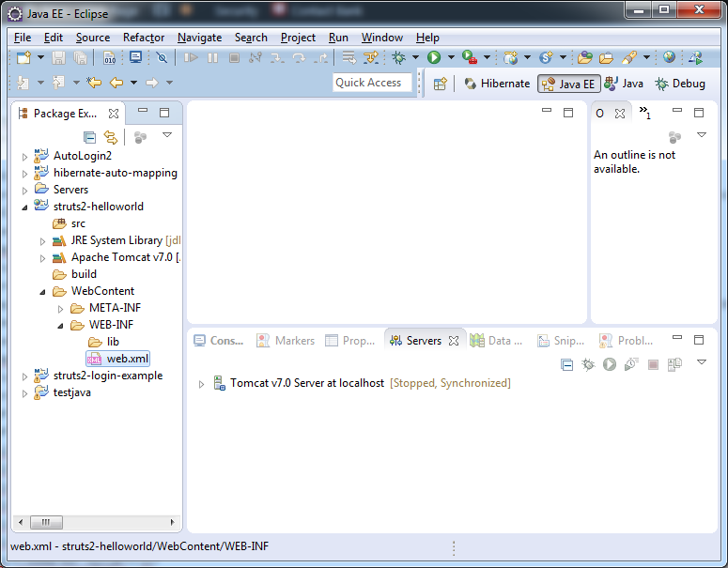Select the lib folder
Image resolution: width=728 pixels, height=568 pixels.
[x=104, y=342]
